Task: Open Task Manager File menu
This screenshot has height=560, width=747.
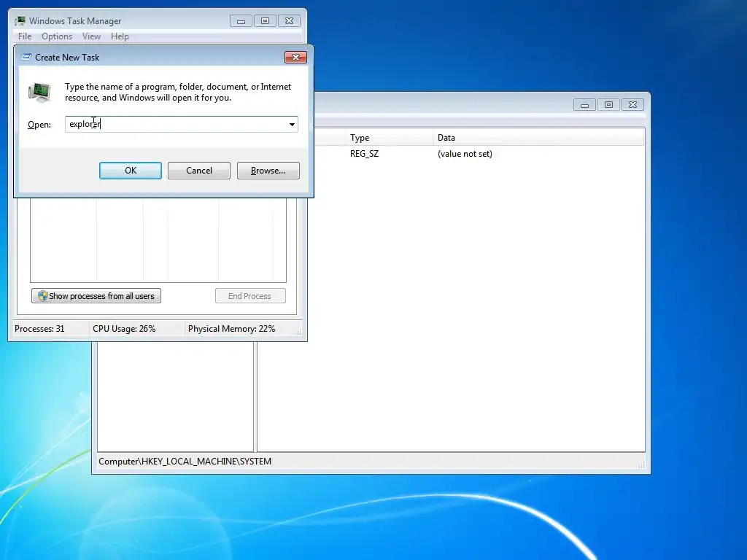Action: click(25, 36)
